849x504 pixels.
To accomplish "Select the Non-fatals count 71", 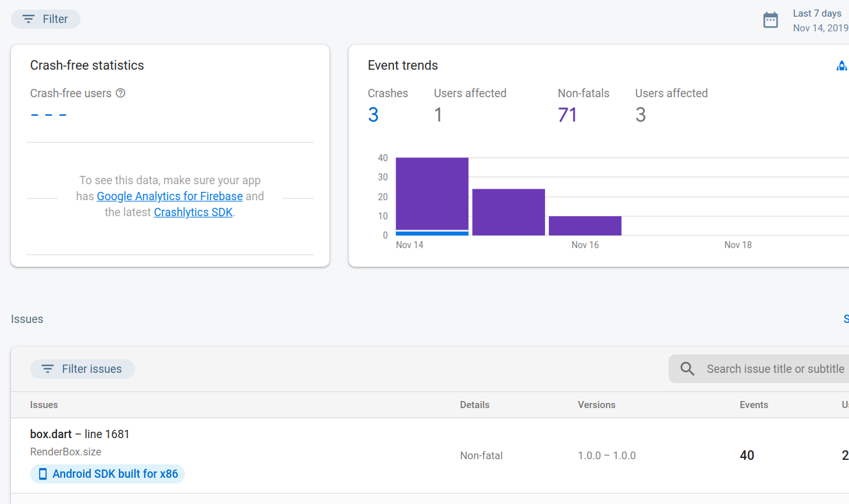I will [x=567, y=115].
